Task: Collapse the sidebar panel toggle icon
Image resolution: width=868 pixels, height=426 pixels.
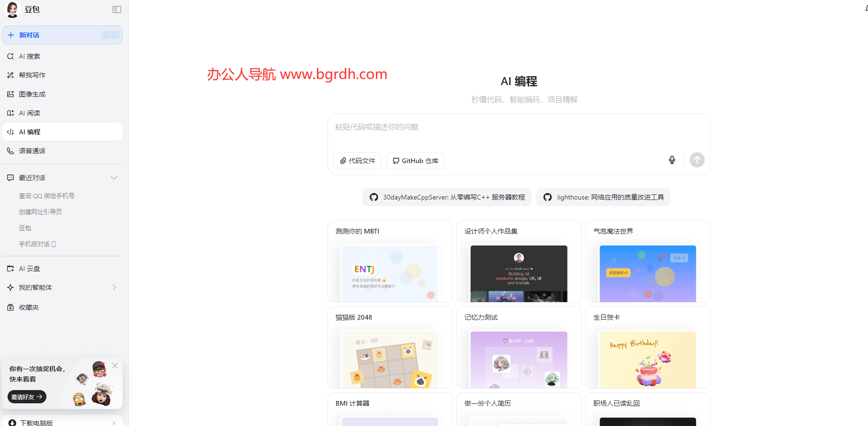Action: [x=117, y=9]
